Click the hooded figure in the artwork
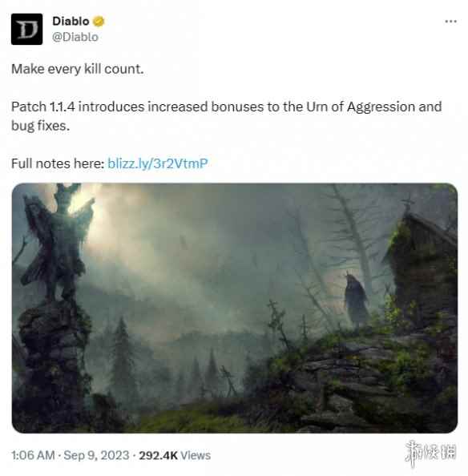The height and width of the screenshot is (476, 468). 356,300
